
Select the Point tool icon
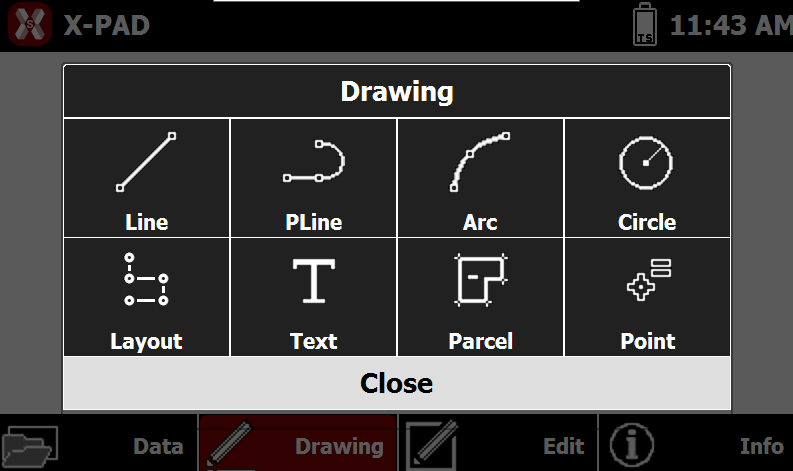tap(649, 280)
